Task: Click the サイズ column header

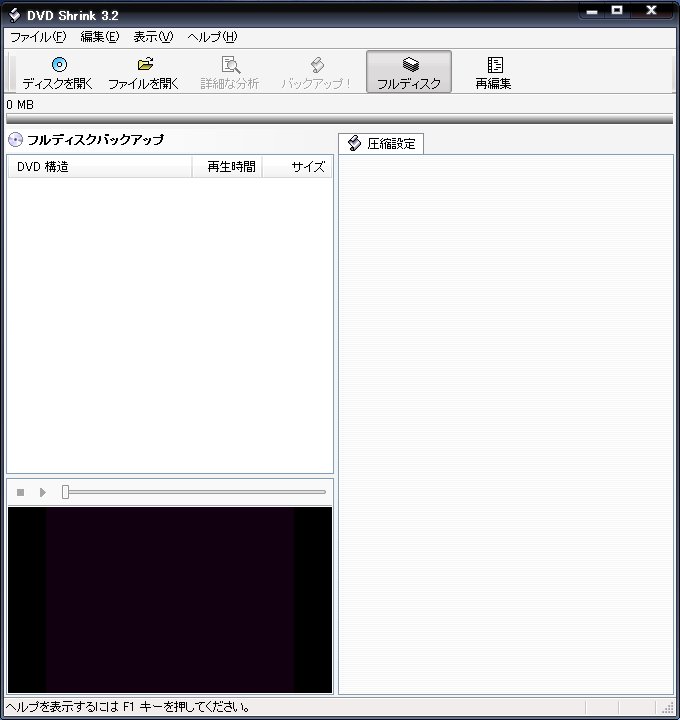Action: click(297, 167)
